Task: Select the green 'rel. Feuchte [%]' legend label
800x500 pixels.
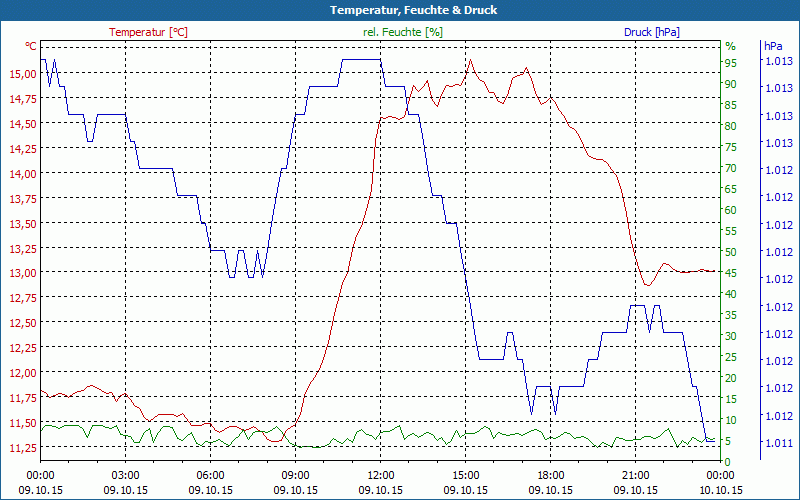Action: click(403, 32)
